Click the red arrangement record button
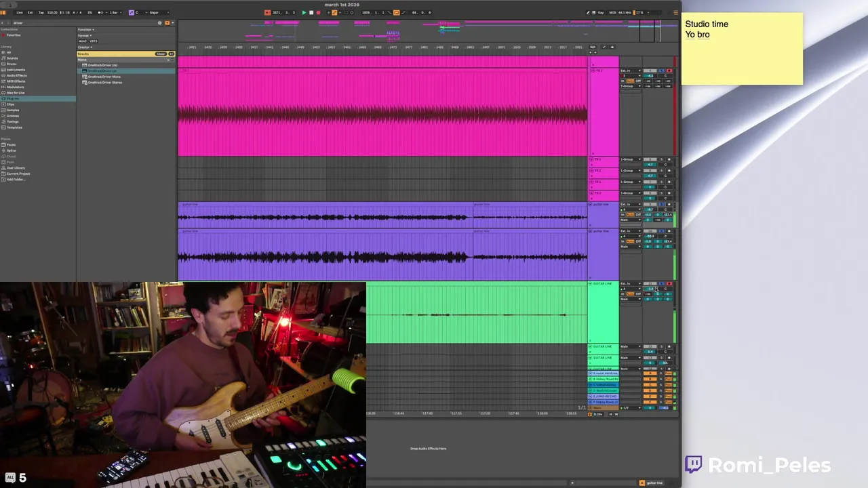Image resolution: width=868 pixels, height=488 pixels. tap(319, 12)
